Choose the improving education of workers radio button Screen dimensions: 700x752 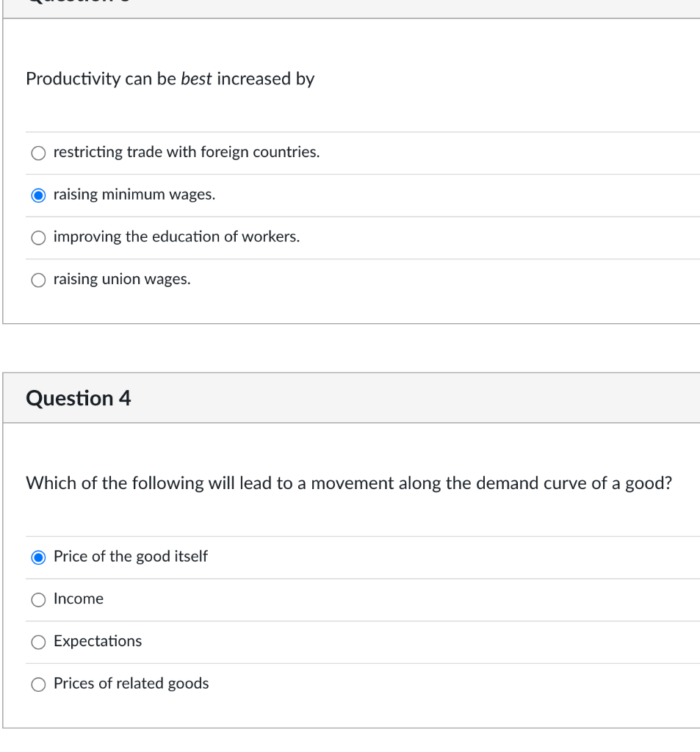tap(38, 238)
